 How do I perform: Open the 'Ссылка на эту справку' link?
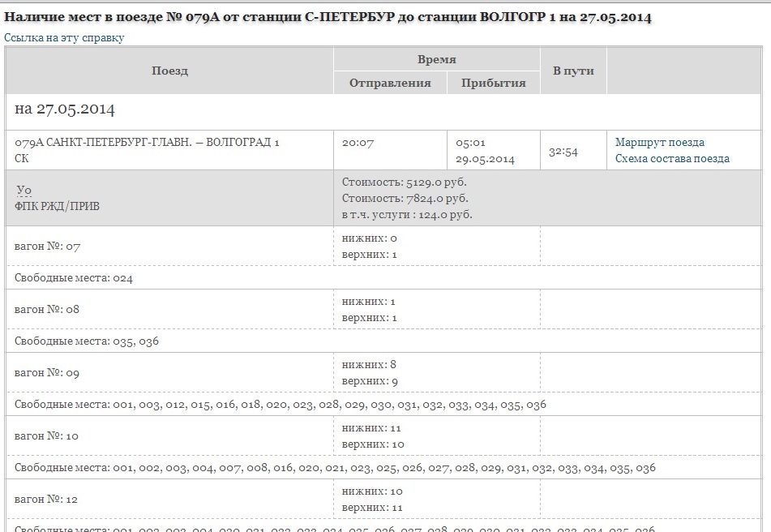[x=65, y=38]
